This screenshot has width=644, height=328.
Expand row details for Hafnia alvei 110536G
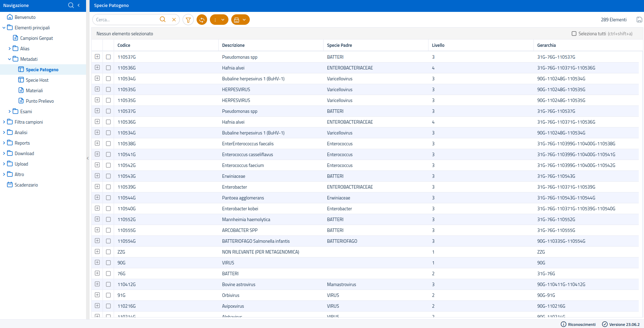pyautogui.click(x=97, y=68)
